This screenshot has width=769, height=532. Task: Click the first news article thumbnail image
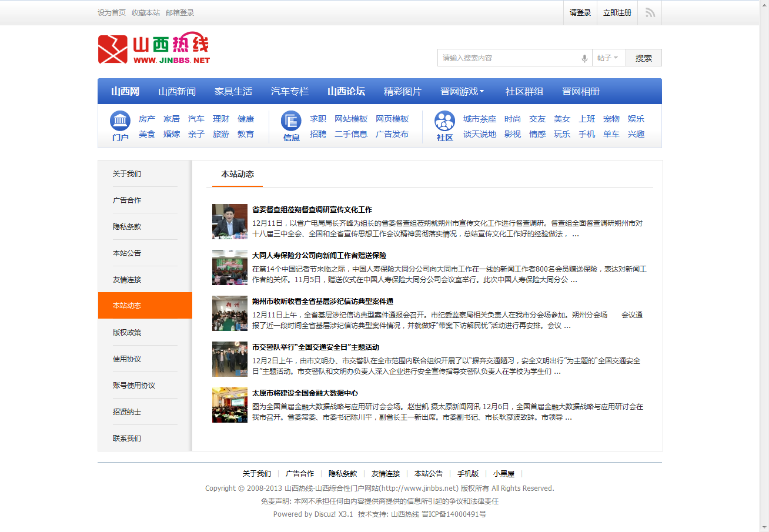[x=230, y=222]
